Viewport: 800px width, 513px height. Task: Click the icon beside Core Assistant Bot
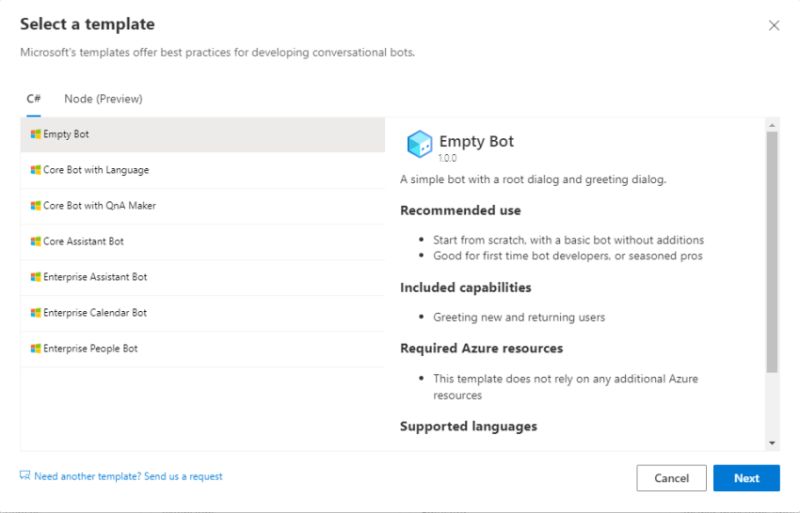pos(35,242)
